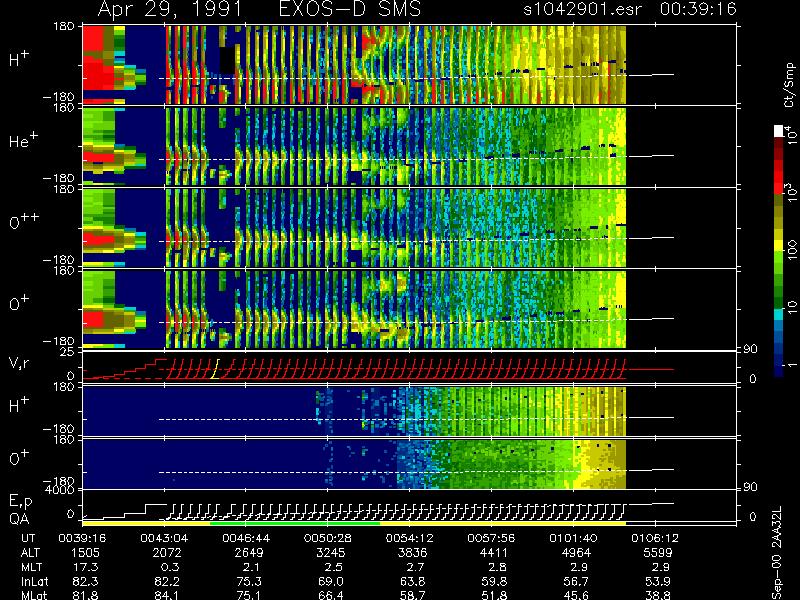Click InLat value '82.3'
Viewport: 800px width, 600px height.
coord(86,581)
